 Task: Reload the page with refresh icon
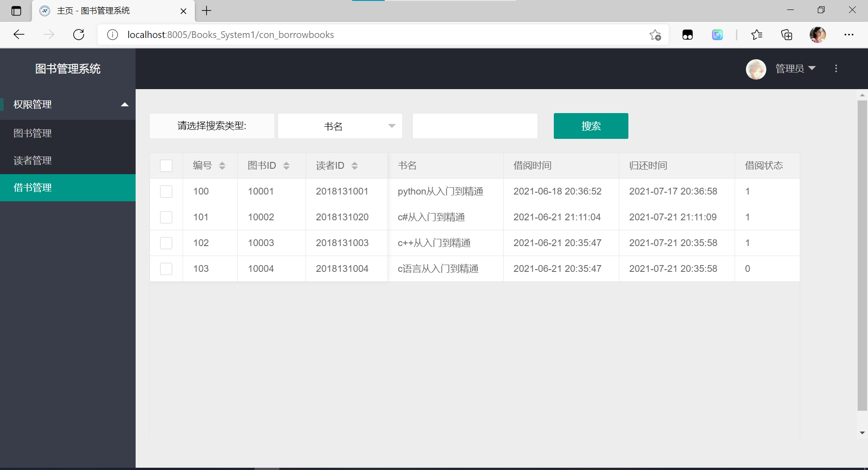(79, 35)
